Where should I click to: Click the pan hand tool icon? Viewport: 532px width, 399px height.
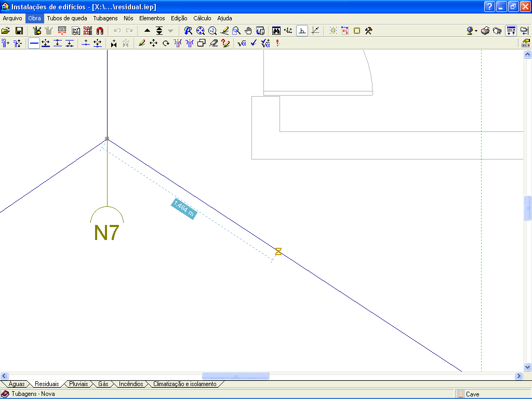[248, 31]
